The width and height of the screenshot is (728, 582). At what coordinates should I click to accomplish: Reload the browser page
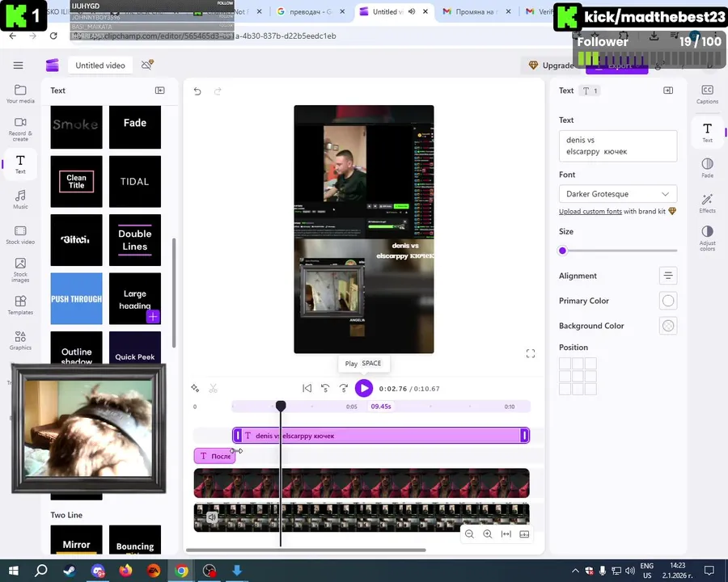click(x=53, y=36)
